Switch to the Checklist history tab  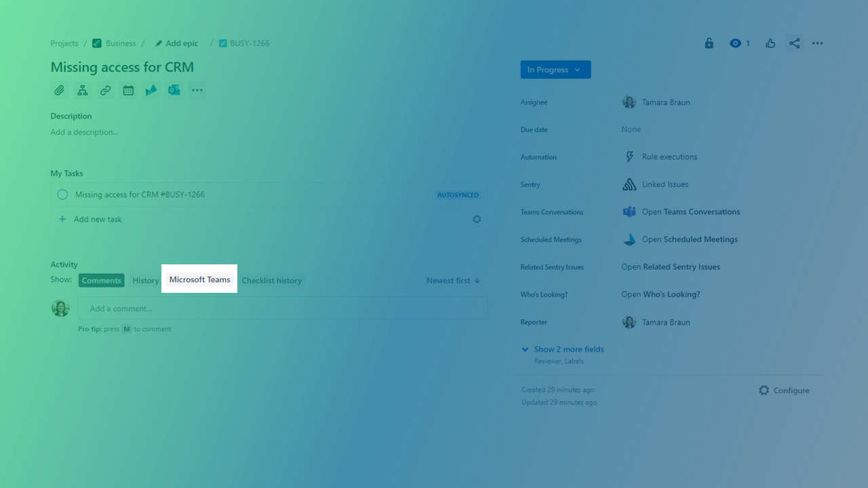pyautogui.click(x=271, y=281)
